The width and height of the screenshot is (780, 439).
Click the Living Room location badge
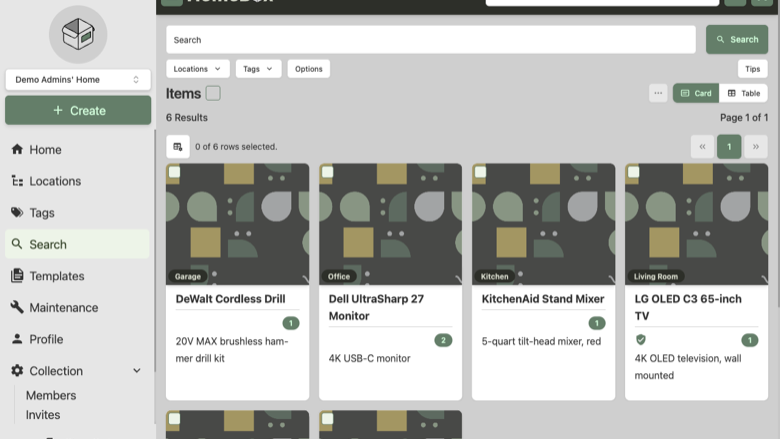click(656, 276)
